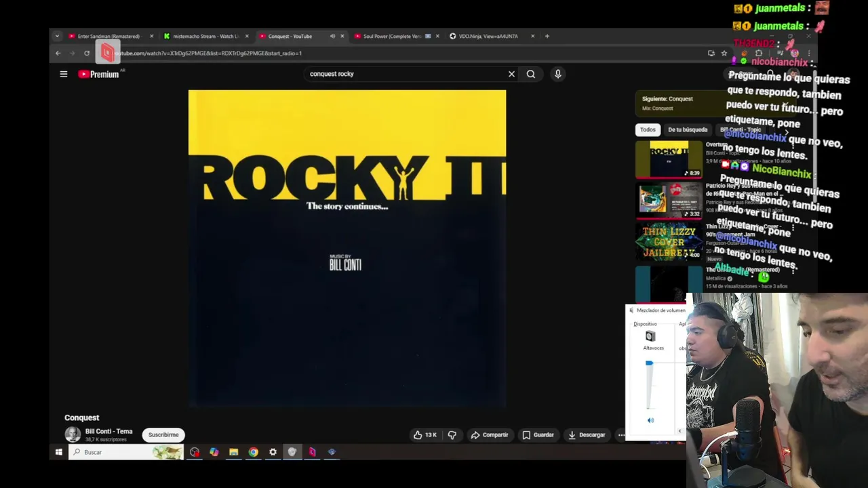Close the Enter Sandman tab
The width and height of the screenshot is (868, 488).
[x=151, y=36]
